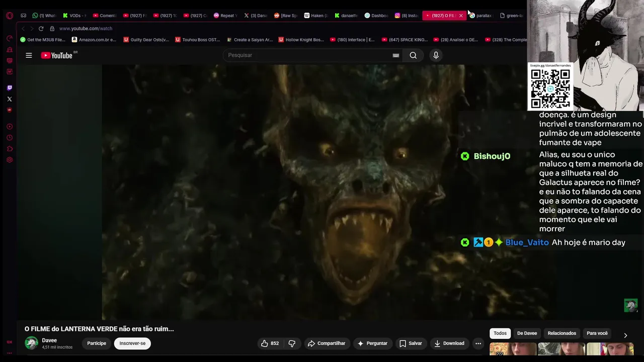The image size is (644, 362).
Task: Open the Opera GX main menu logo
Action: [9, 16]
